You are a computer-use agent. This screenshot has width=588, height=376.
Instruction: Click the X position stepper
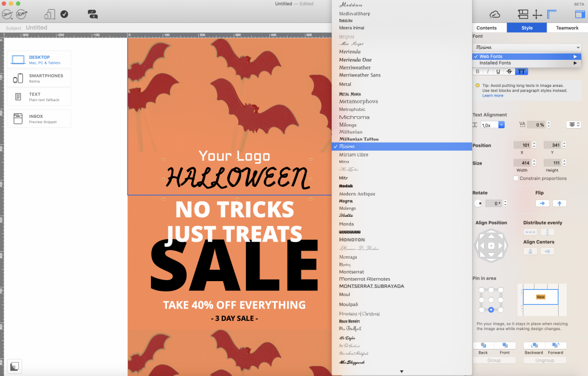point(534,145)
